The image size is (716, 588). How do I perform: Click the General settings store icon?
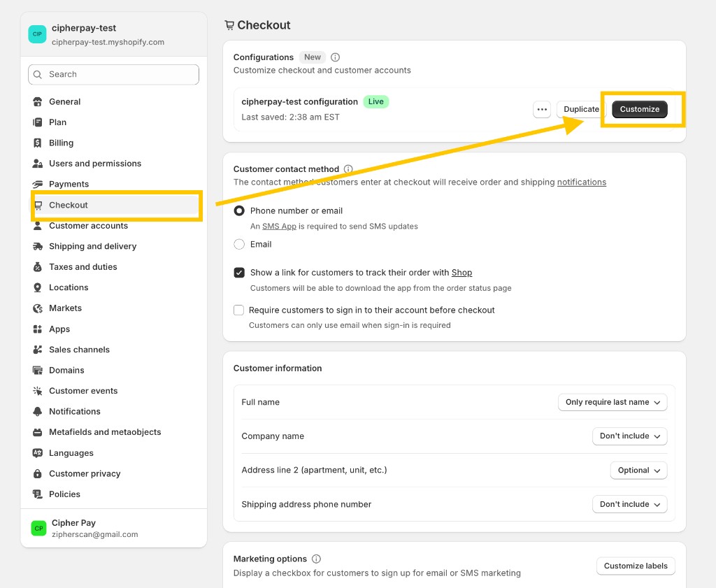[x=38, y=101]
